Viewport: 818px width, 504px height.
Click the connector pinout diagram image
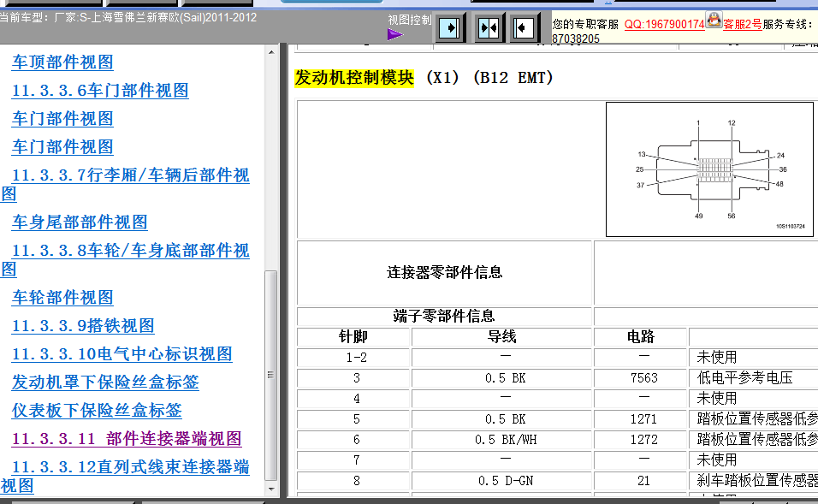[x=709, y=169]
